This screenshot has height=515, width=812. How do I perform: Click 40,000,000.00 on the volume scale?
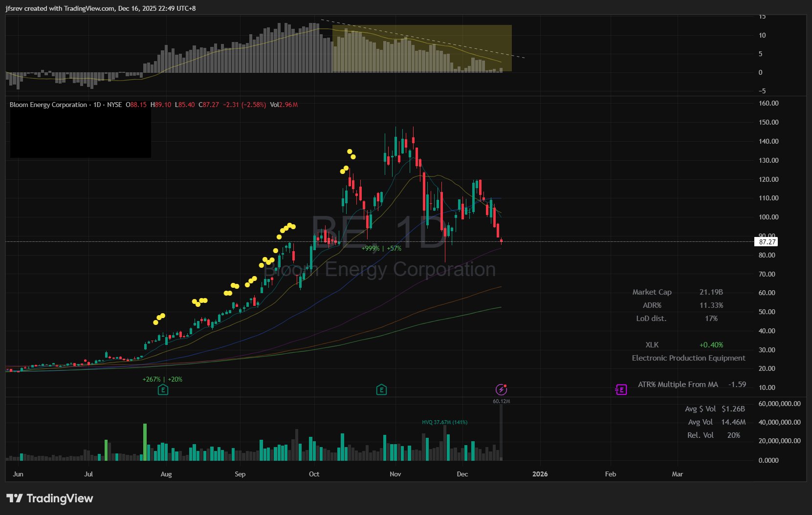pos(780,422)
